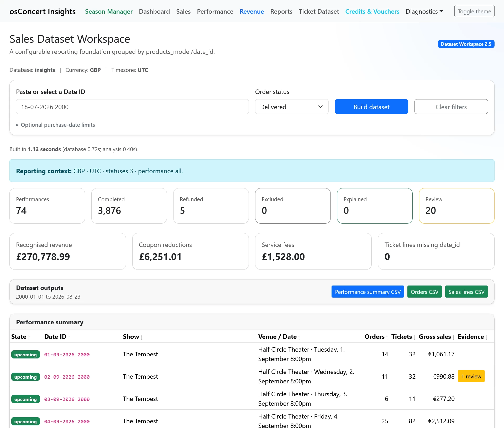Open the Order status dropdown

tap(292, 107)
